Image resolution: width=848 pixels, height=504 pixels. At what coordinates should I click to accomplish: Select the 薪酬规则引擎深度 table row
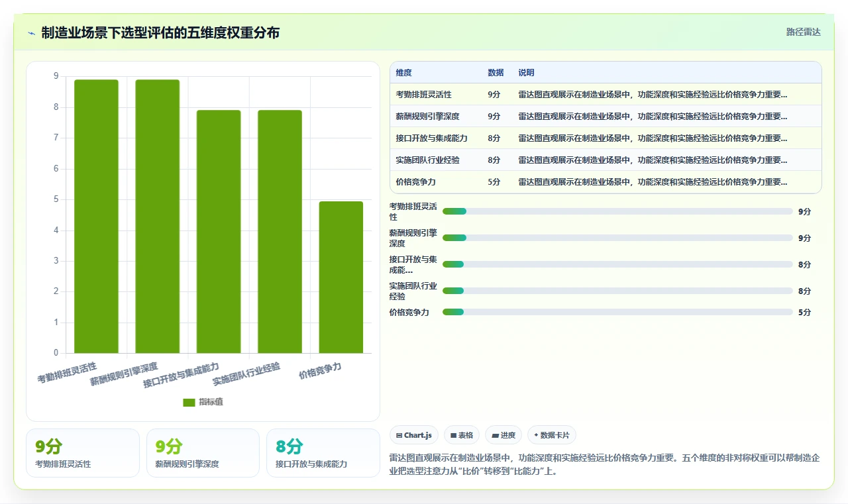[x=606, y=117]
